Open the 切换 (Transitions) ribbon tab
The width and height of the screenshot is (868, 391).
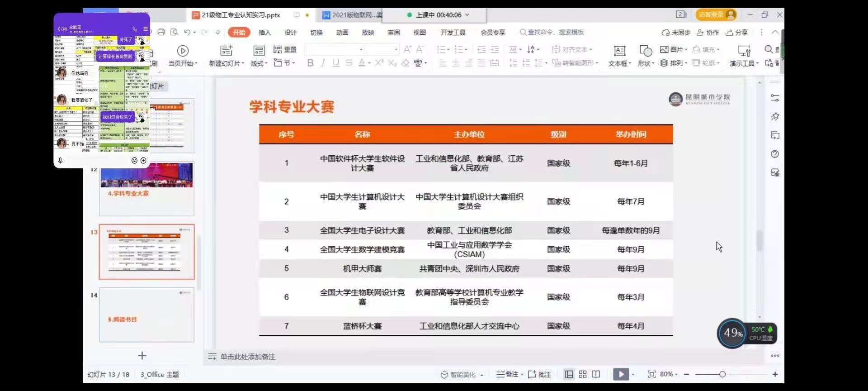pyautogui.click(x=316, y=32)
